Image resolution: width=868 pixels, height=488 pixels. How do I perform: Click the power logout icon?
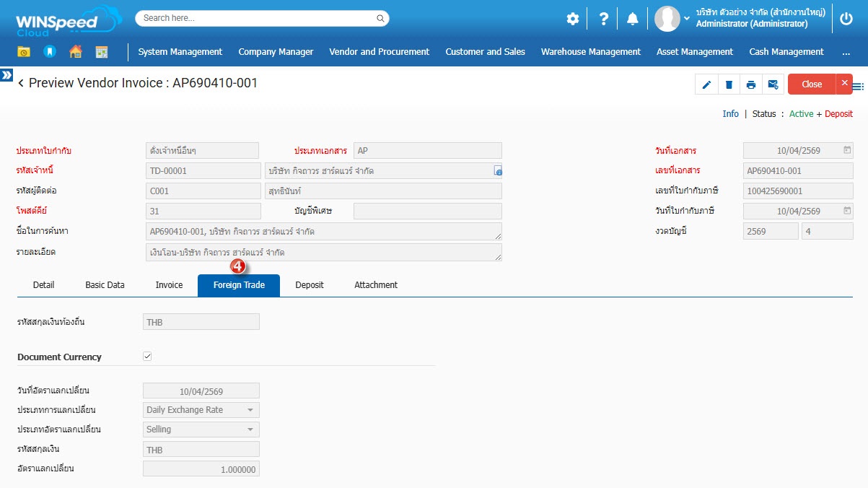[847, 19]
